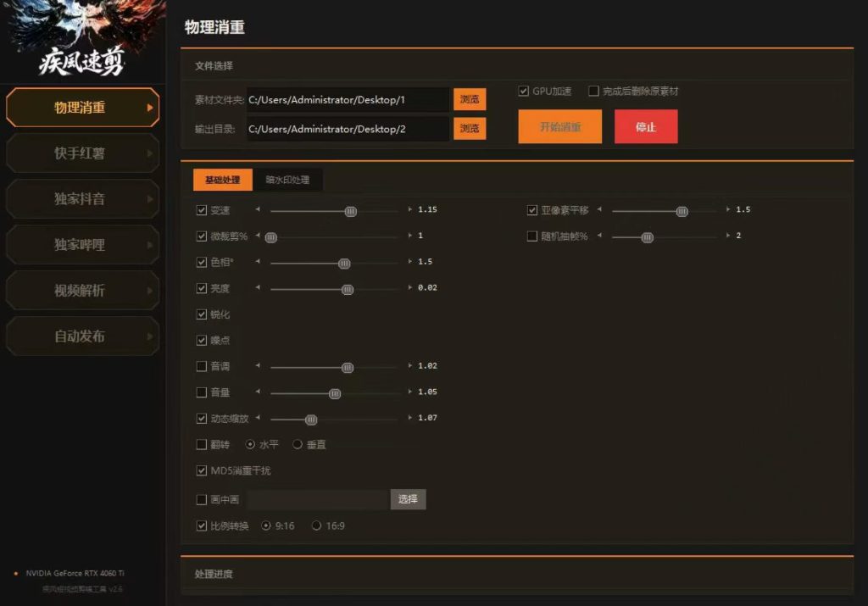Toggle the 噪点 checkbox
Image resolution: width=868 pixels, height=606 pixels.
[202, 341]
